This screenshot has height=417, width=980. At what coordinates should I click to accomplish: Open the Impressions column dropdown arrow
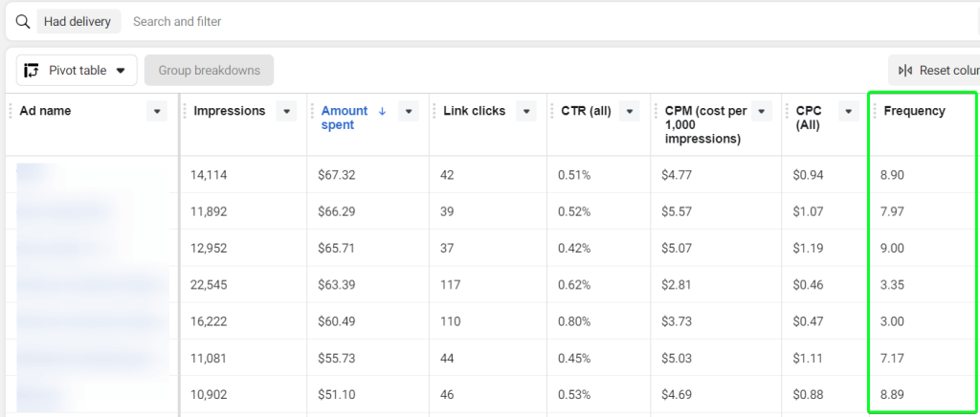[x=287, y=111]
